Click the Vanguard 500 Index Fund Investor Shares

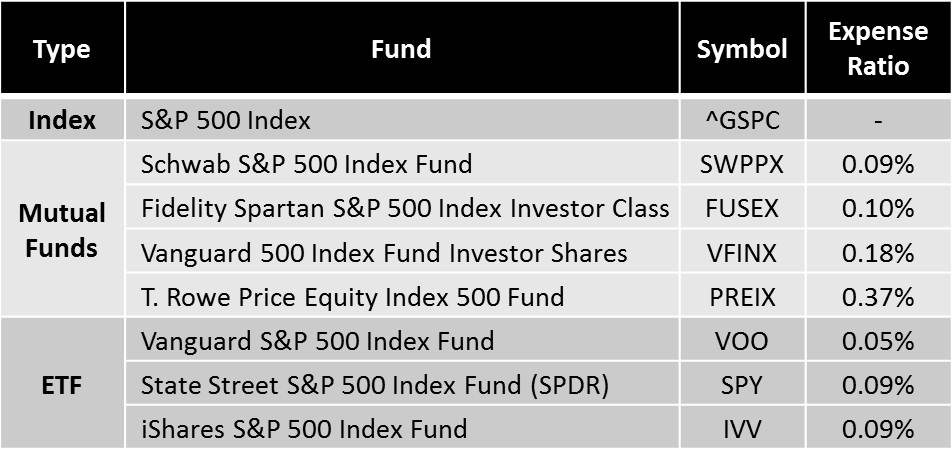384,253
